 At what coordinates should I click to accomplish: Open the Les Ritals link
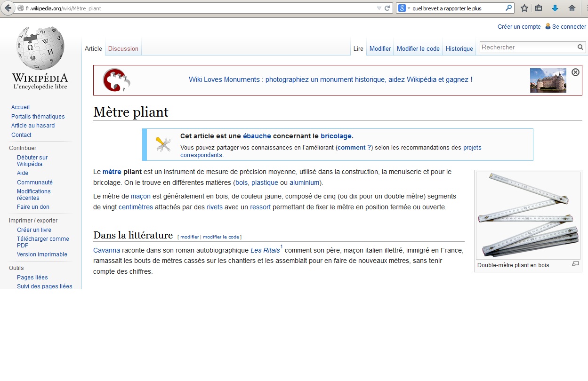click(x=265, y=250)
